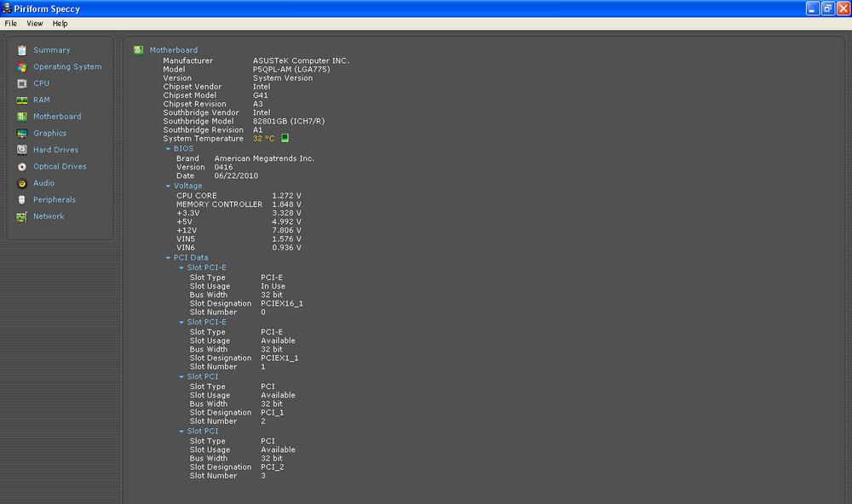Open the Hard Drives icon
Screen dimensions: 852x504
tap(22, 150)
